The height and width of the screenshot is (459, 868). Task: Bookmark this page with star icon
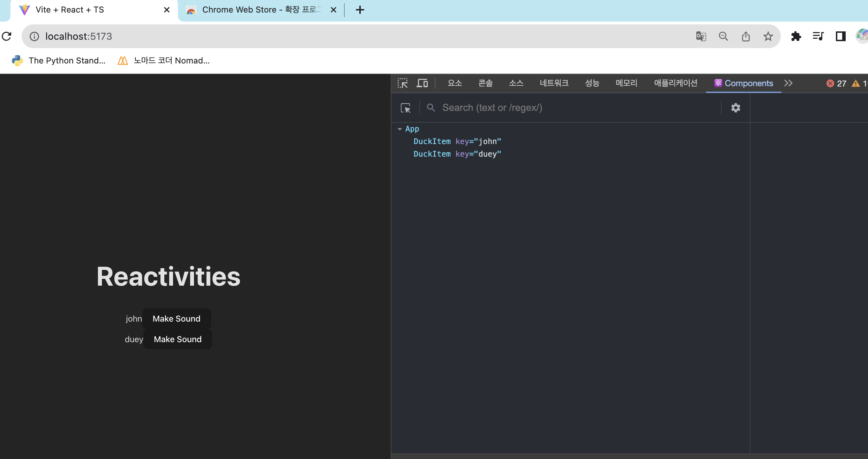(768, 36)
